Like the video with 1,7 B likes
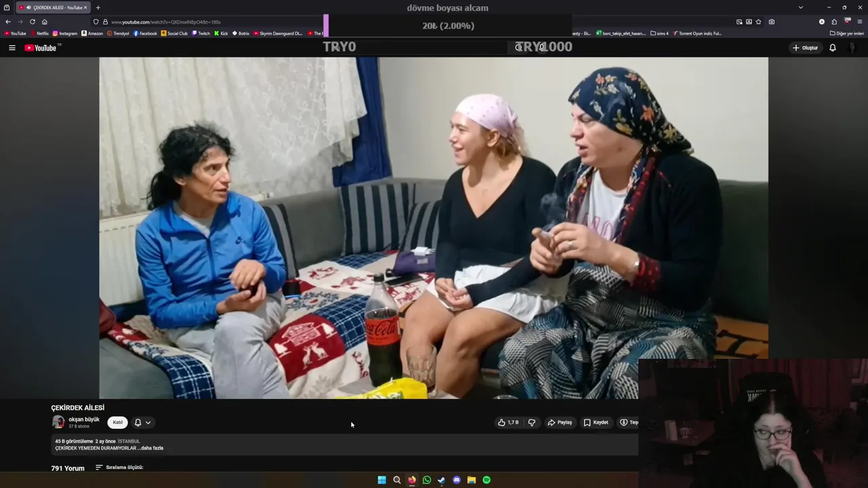The height and width of the screenshot is (488, 868). (509, 422)
